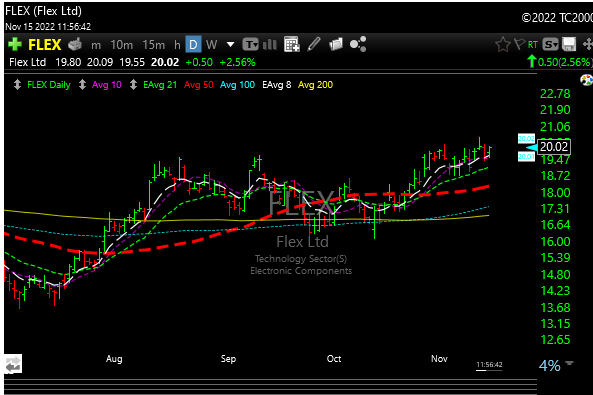Click the share chart icon

tap(358, 44)
